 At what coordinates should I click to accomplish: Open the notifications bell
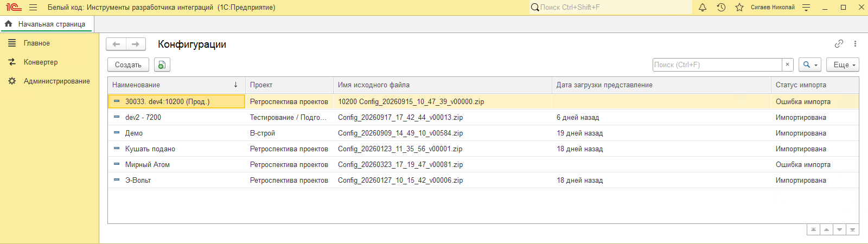[x=703, y=8]
